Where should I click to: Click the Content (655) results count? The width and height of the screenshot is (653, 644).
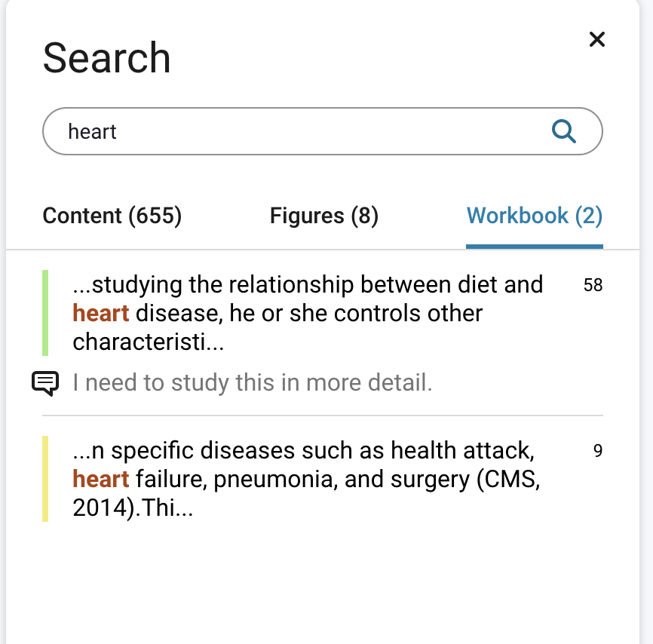point(112,216)
